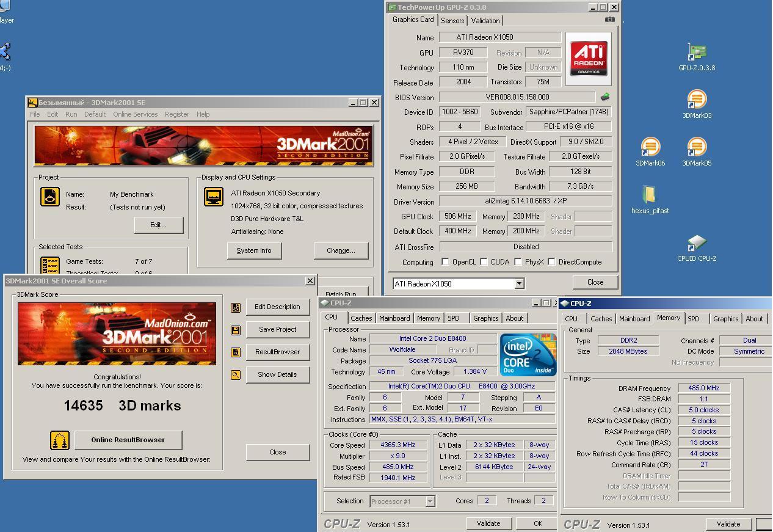Click the BIOS Version VER008.015.158.000 field
The image size is (773, 532).
517,97
